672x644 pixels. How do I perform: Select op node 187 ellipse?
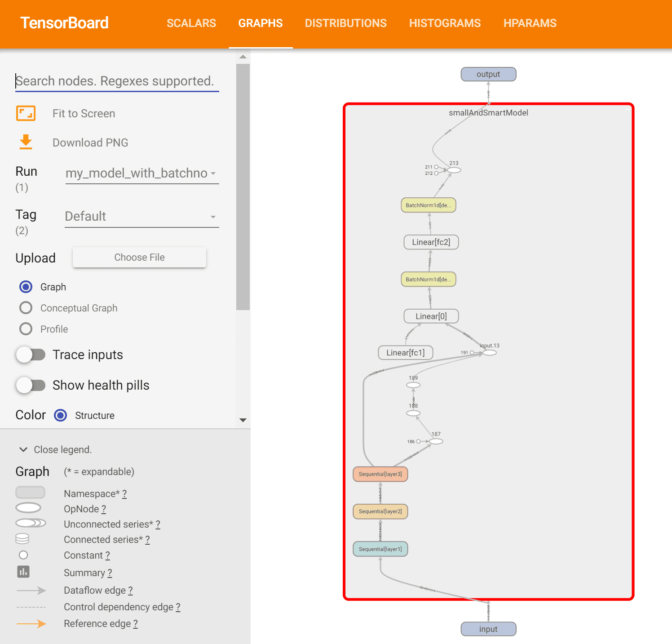tap(436, 441)
